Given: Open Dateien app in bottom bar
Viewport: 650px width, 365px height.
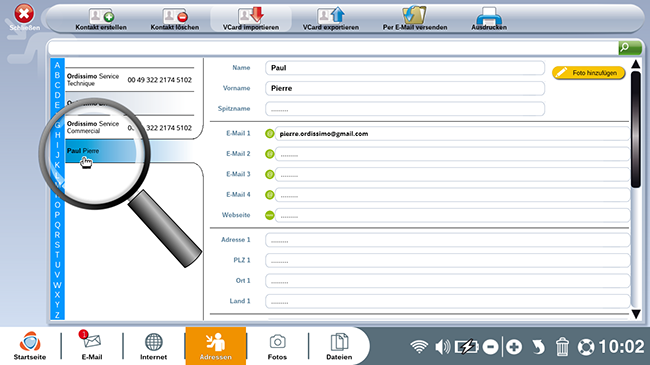Looking at the screenshot, I should [339, 346].
